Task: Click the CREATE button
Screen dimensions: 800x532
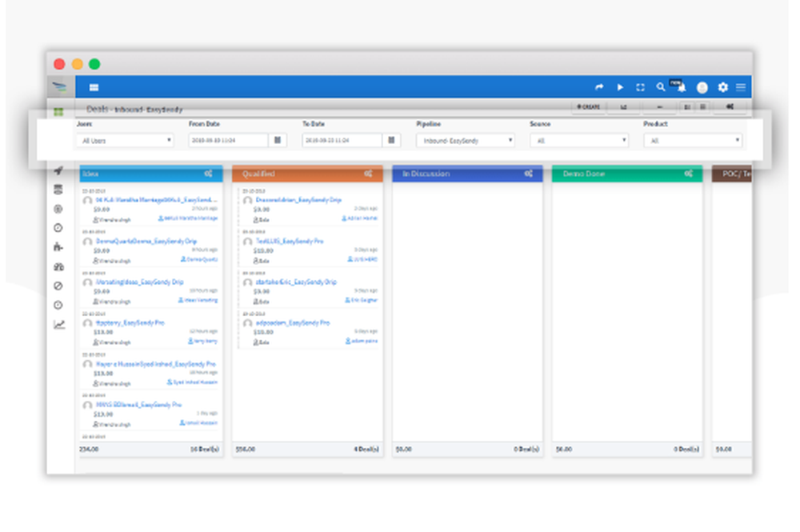Action: tap(588, 107)
